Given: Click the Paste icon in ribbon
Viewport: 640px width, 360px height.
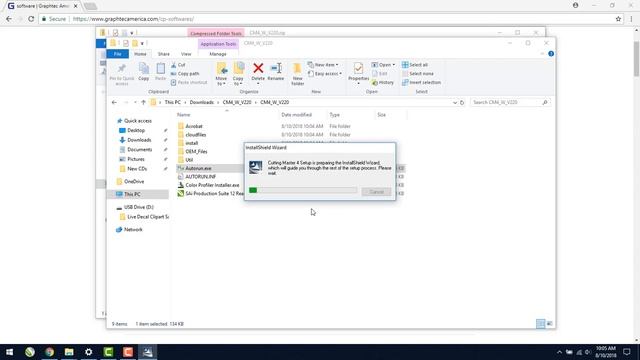Looking at the screenshot, I should (160, 69).
